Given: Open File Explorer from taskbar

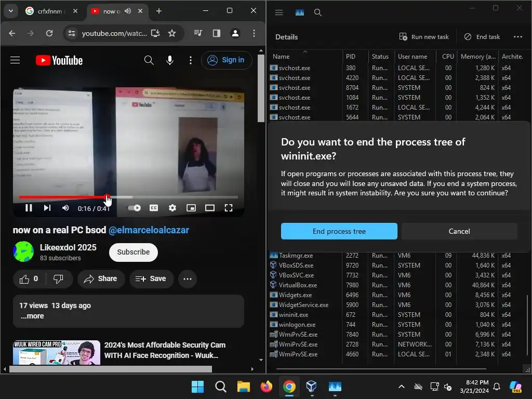Looking at the screenshot, I should pos(243,387).
